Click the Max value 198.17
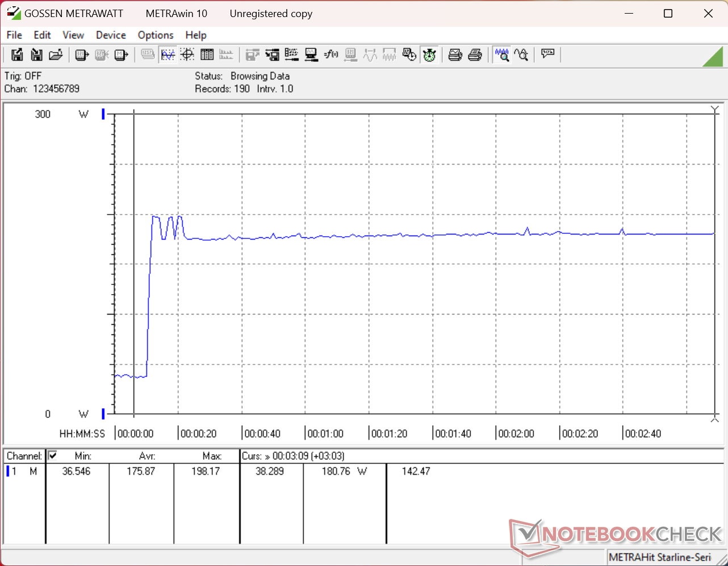This screenshot has width=728, height=566. [205, 471]
